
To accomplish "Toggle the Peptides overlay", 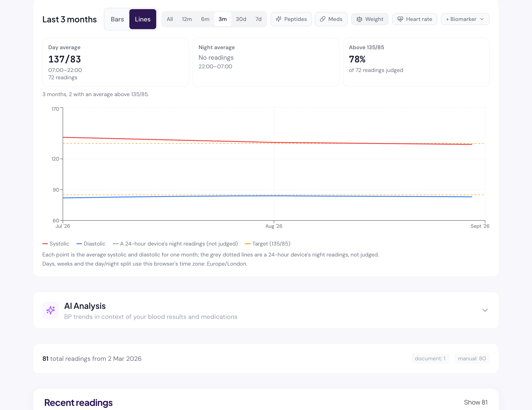I will coord(291,19).
